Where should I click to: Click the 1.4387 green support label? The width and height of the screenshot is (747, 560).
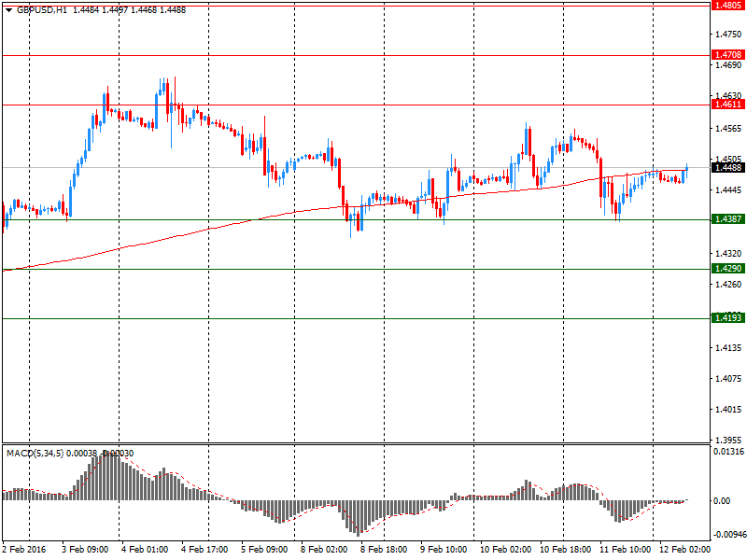click(x=728, y=219)
